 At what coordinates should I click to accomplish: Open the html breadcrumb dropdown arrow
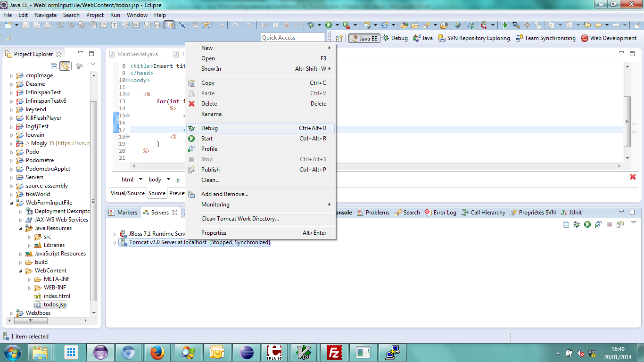coord(140,180)
